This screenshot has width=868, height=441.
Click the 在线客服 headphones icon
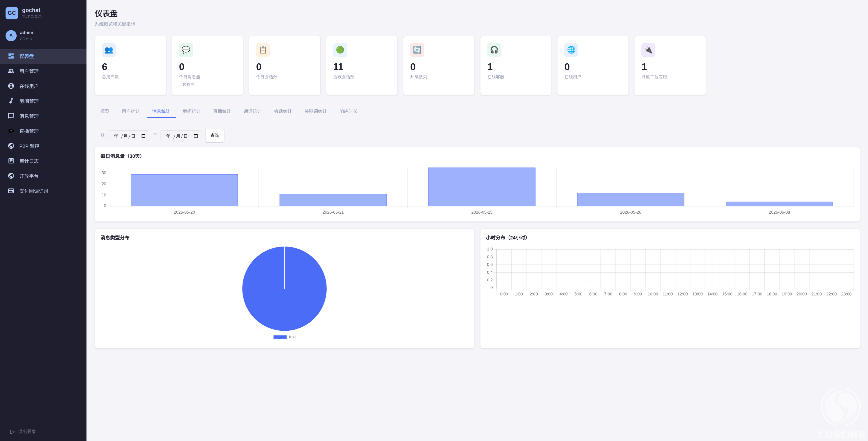pyautogui.click(x=494, y=50)
